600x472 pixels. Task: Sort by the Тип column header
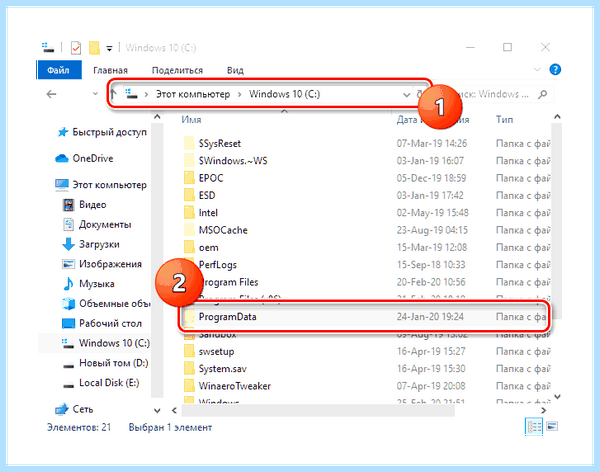[x=504, y=120]
